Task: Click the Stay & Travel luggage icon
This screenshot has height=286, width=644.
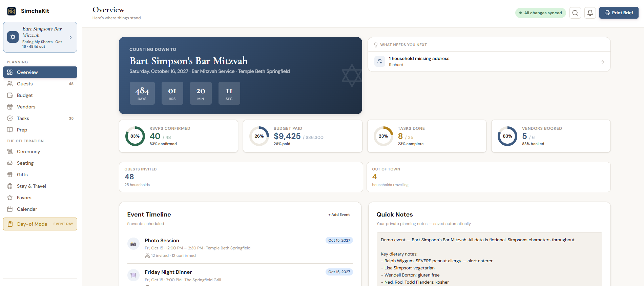Action: [10, 186]
